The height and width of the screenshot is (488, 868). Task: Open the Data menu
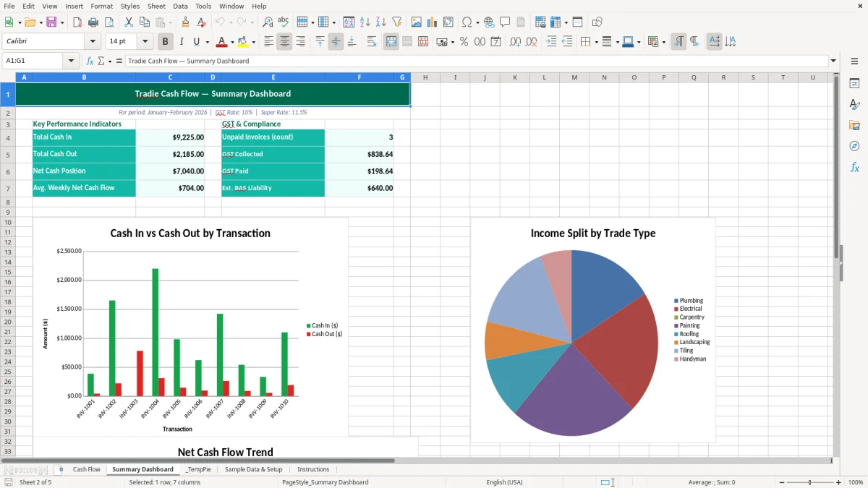(x=180, y=6)
